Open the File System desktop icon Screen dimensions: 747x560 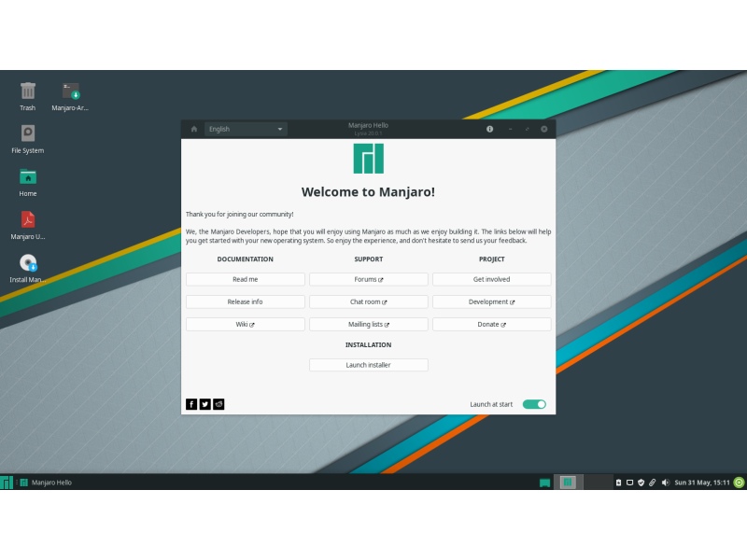28,139
